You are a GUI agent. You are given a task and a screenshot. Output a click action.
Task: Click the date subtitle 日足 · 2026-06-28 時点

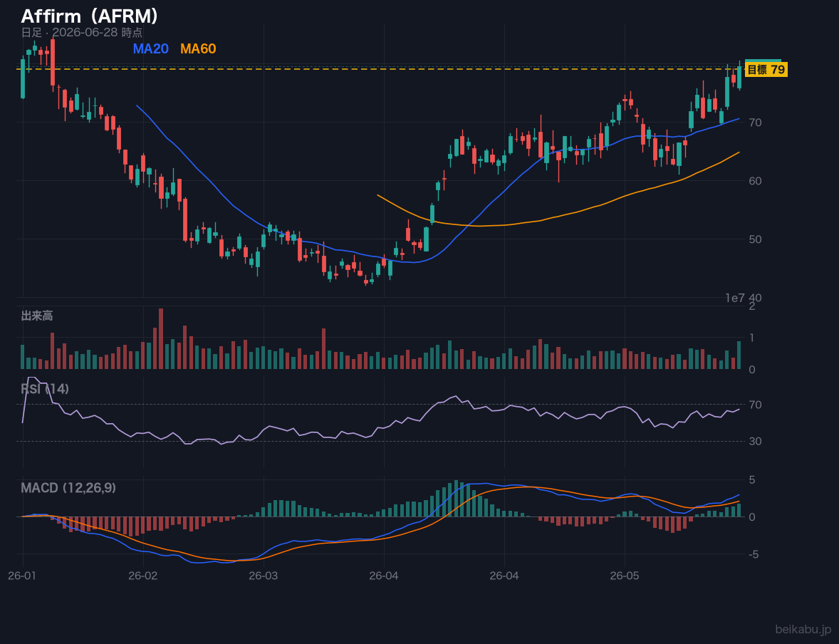click(x=82, y=32)
